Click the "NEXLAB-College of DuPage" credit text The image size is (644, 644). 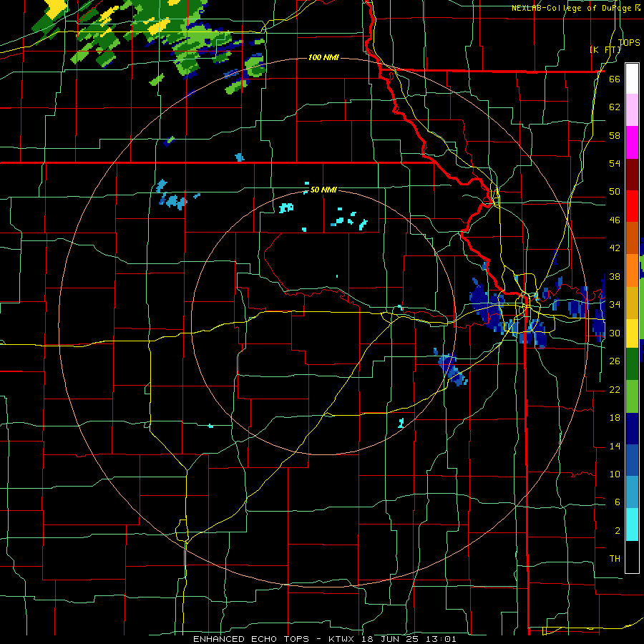572,8
